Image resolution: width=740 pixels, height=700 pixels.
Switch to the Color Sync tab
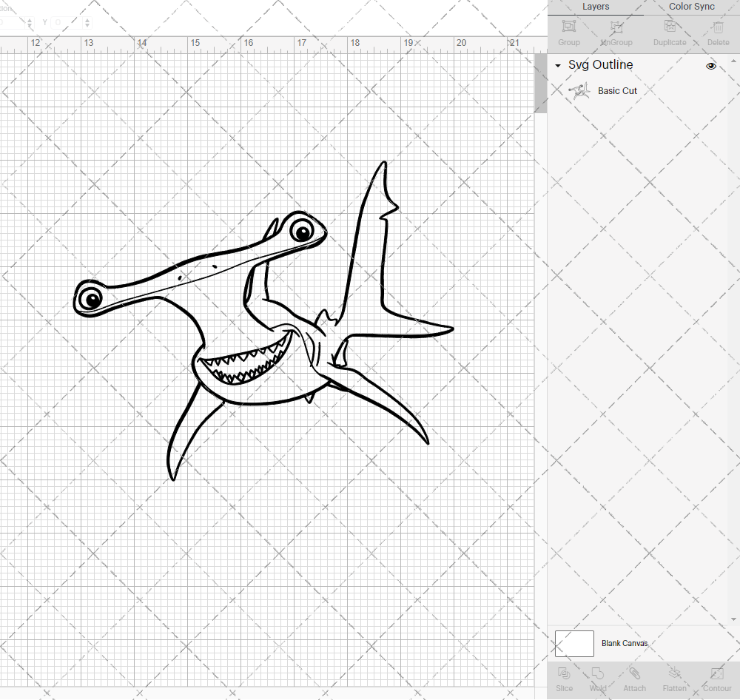tap(691, 7)
